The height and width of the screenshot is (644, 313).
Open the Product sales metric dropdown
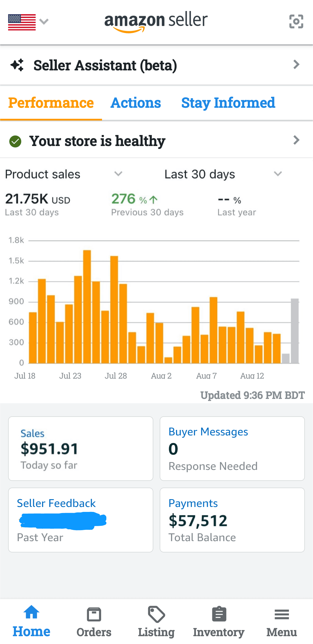[x=118, y=174]
